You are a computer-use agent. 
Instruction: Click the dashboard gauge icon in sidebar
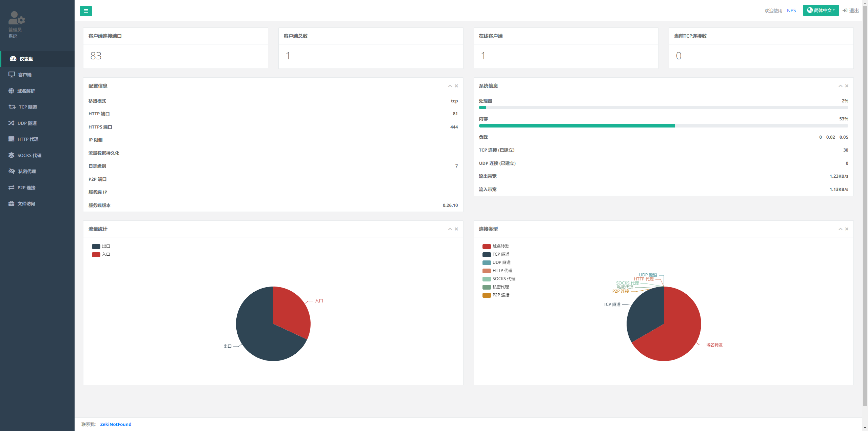(13, 59)
